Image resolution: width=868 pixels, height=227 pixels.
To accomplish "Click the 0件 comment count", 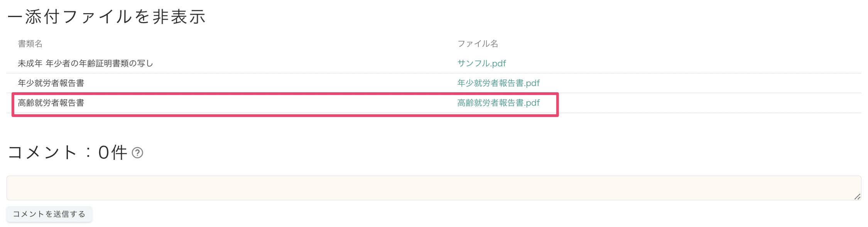I will click(x=112, y=152).
